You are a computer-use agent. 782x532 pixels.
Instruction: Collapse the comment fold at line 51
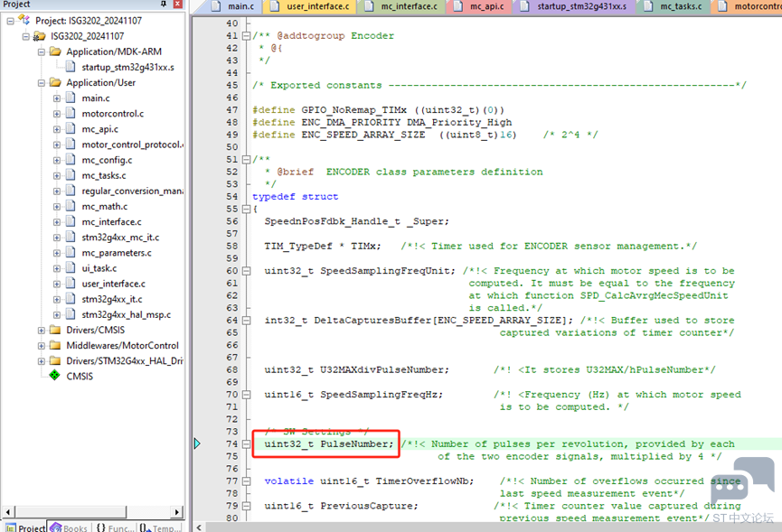click(x=246, y=159)
